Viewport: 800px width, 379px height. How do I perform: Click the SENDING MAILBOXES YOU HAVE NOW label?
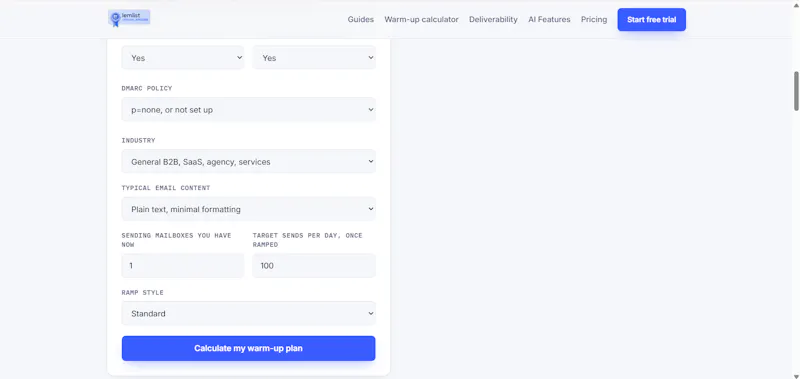coord(177,240)
